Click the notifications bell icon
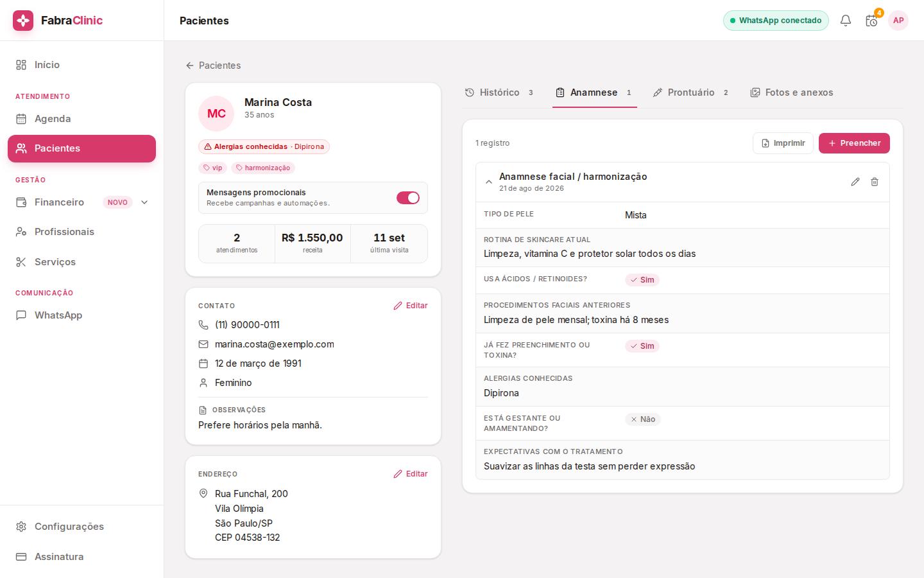The width and height of the screenshot is (924, 578). click(x=846, y=21)
